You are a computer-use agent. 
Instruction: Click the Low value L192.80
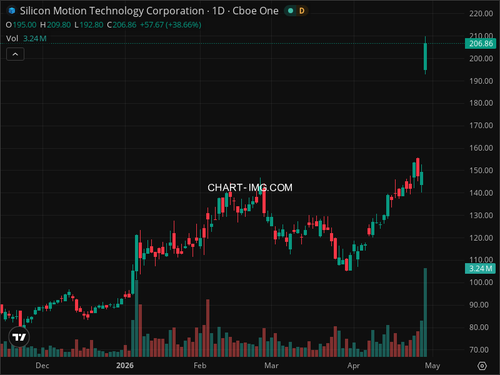tap(89, 25)
